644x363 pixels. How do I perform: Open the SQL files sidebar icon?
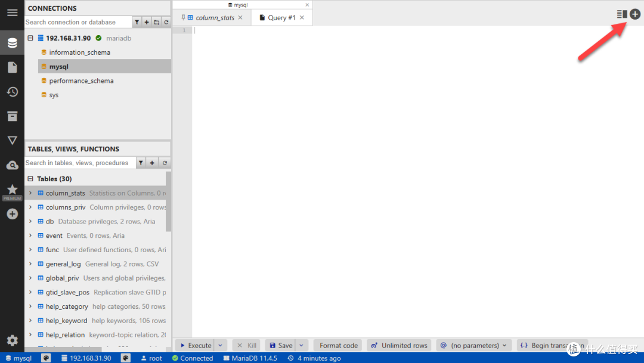point(13,67)
